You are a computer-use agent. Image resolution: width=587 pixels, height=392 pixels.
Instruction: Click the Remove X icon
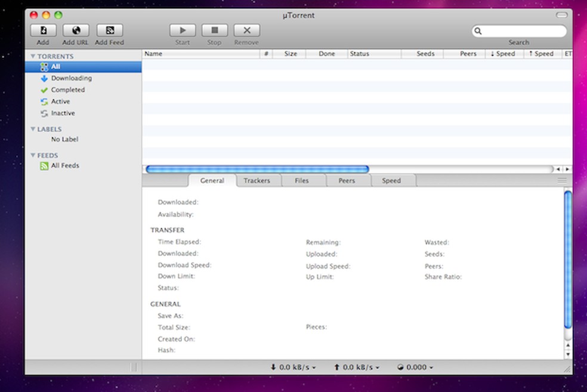(246, 30)
